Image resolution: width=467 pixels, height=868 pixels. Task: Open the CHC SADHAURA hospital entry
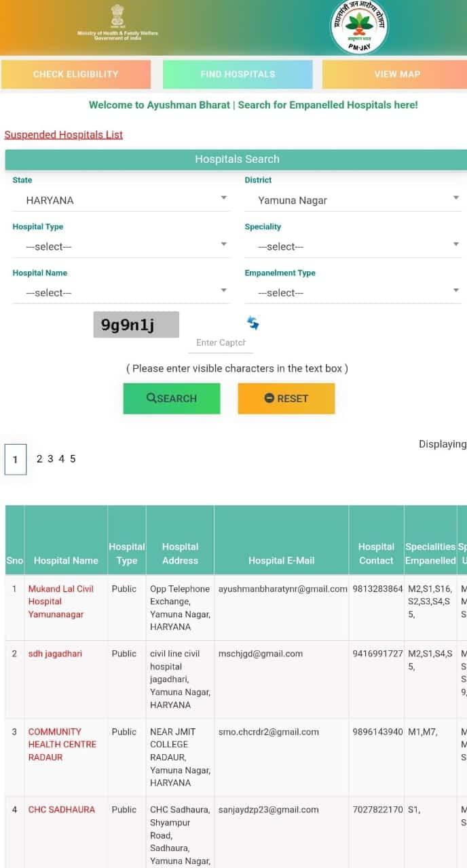[61, 809]
